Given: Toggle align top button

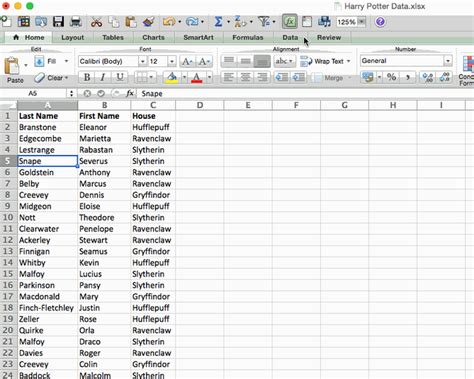Looking at the screenshot, I should 229,61.
